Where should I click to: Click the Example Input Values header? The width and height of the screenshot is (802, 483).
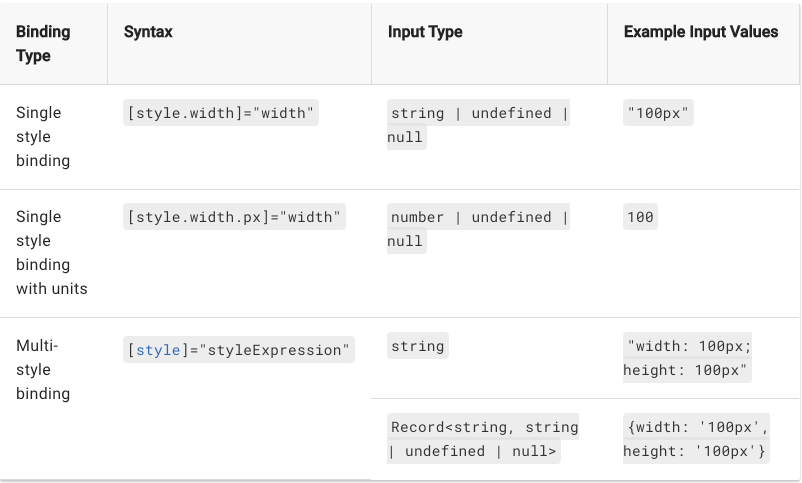(x=700, y=32)
